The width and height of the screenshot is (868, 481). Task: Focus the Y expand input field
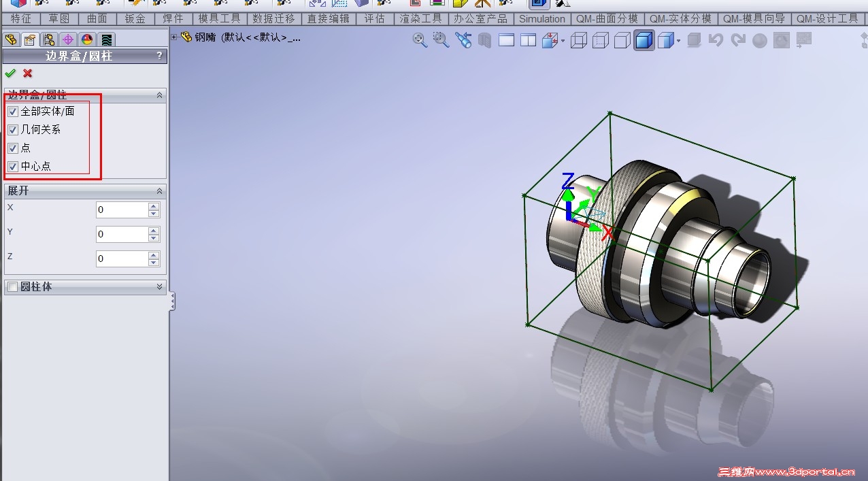click(122, 234)
